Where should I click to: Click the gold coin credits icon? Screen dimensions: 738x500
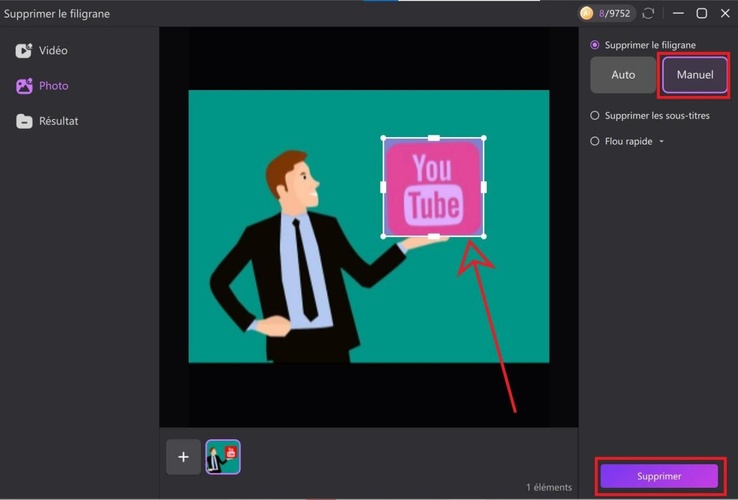point(586,13)
